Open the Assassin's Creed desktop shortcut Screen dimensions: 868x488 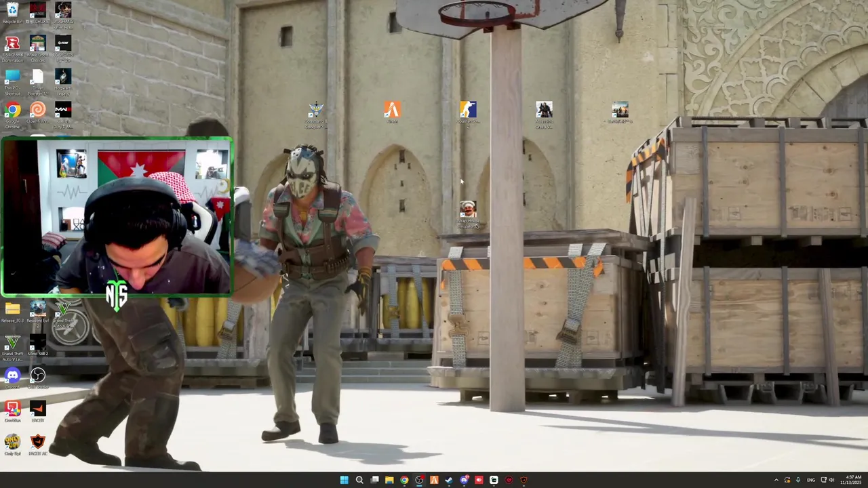click(x=544, y=115)
